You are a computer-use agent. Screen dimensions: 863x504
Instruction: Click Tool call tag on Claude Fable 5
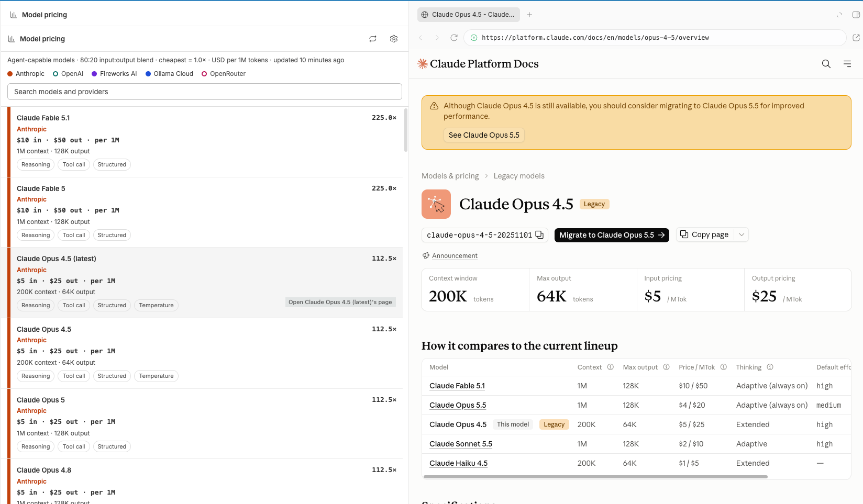pyautogui.click(x=74, y=235)
